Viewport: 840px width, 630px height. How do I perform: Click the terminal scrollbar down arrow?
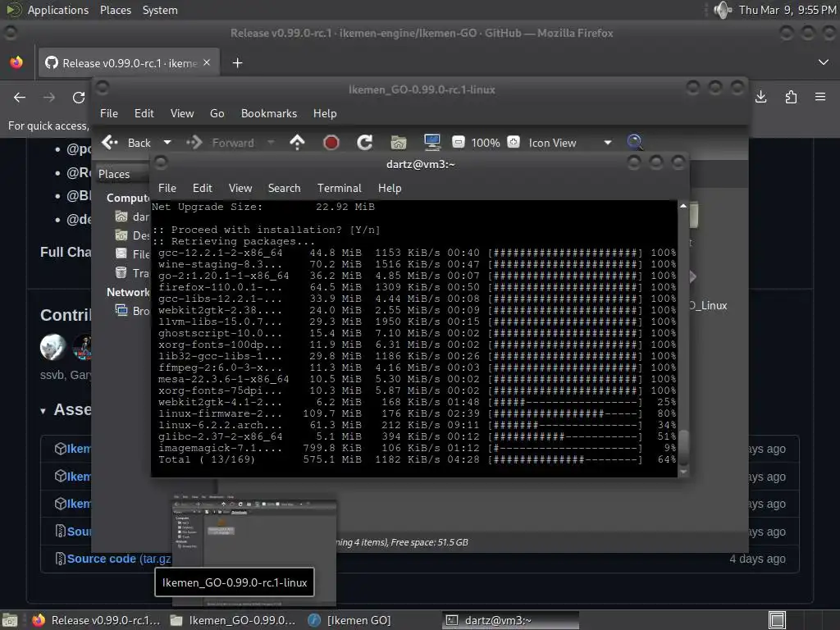[x=683, y=472]
